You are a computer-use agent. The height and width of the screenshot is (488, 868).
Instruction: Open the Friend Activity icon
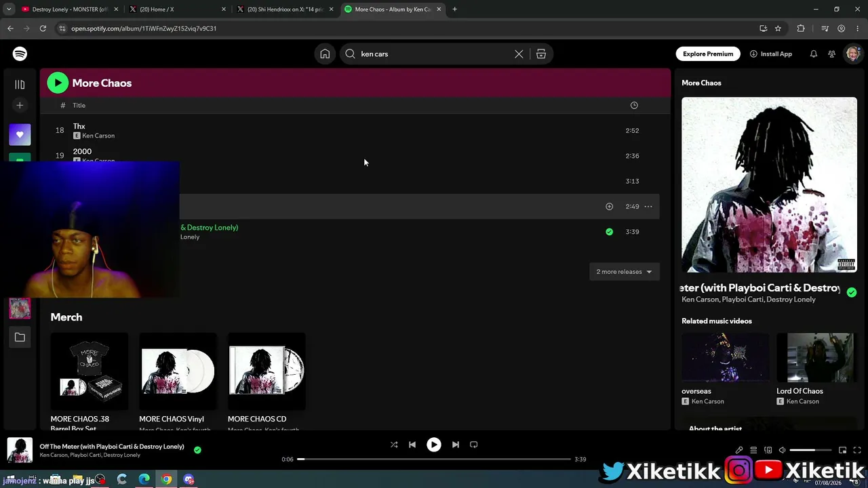pyautogui.click(x=831, y=54)
